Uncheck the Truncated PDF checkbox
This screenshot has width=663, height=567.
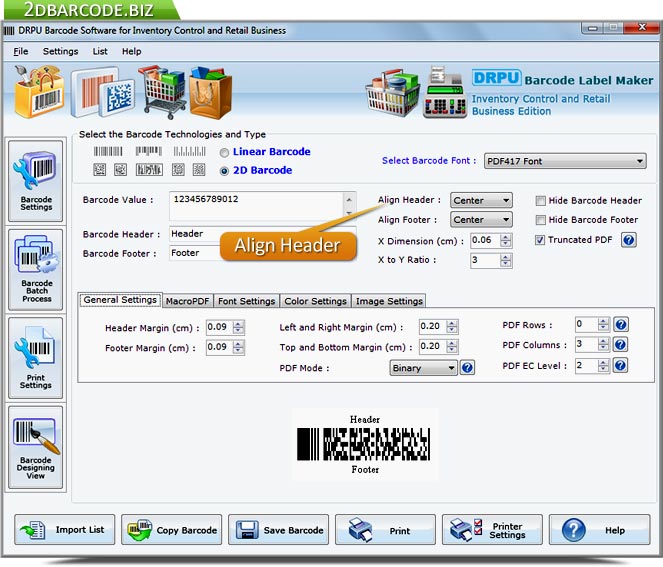[x=540, y=240]
